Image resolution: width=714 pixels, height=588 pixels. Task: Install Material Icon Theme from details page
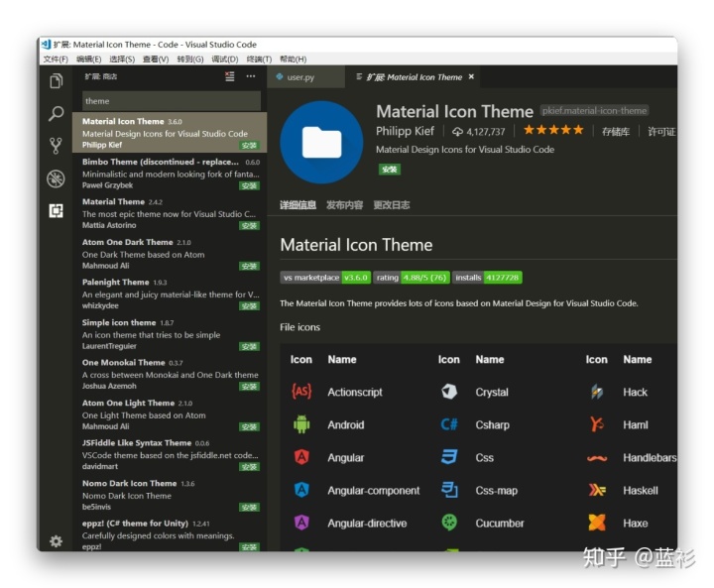[x=389, y=170]
